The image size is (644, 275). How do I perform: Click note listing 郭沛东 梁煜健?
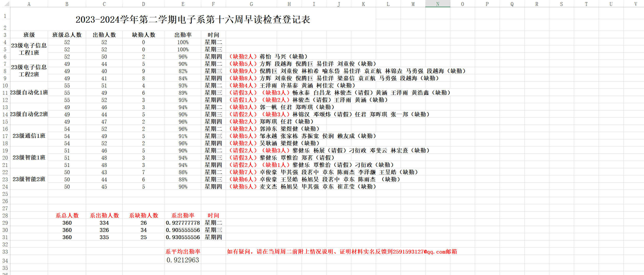tap(274, 129)
